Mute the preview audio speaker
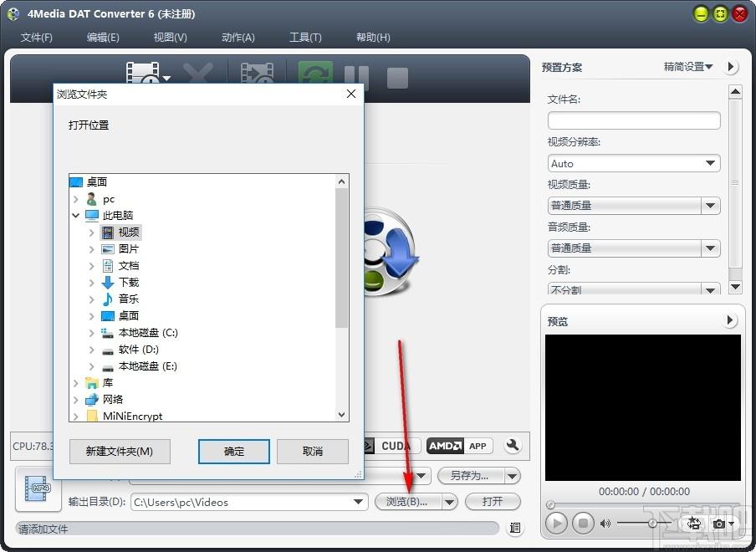The width and height of the screenshot is (756, 552). click(605, 523)
